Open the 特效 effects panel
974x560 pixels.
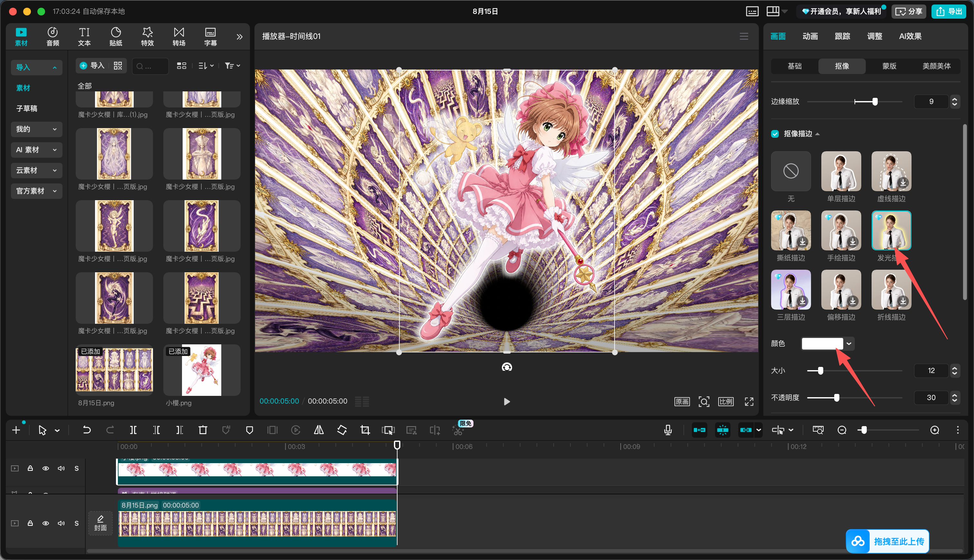coord(148,37)
